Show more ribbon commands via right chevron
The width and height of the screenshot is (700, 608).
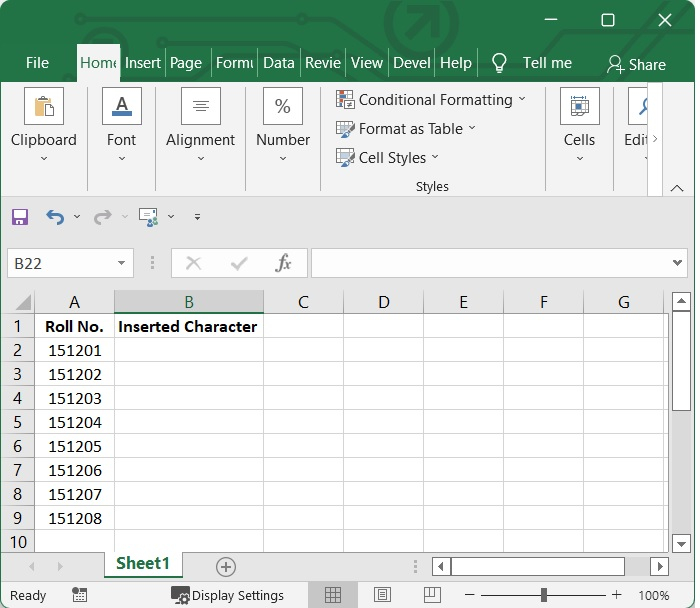655,139
